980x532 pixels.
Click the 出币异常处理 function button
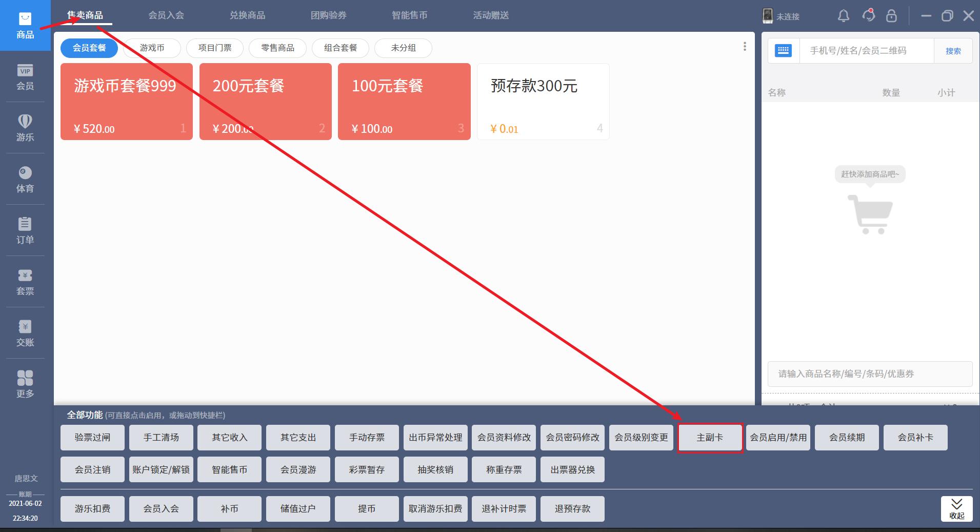pos(435,438)
